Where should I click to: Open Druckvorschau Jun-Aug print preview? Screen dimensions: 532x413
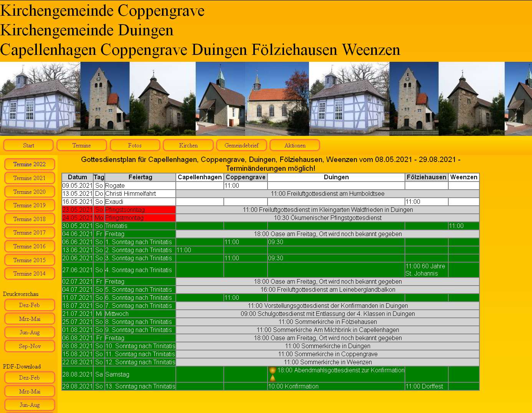click(x=30, y=332)
